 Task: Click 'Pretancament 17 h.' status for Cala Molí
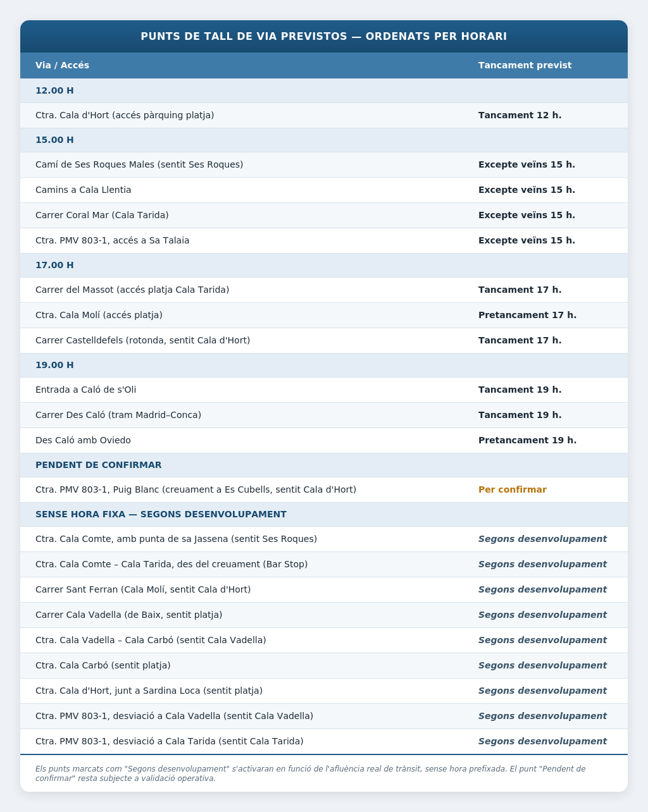[x=527, y=315]
